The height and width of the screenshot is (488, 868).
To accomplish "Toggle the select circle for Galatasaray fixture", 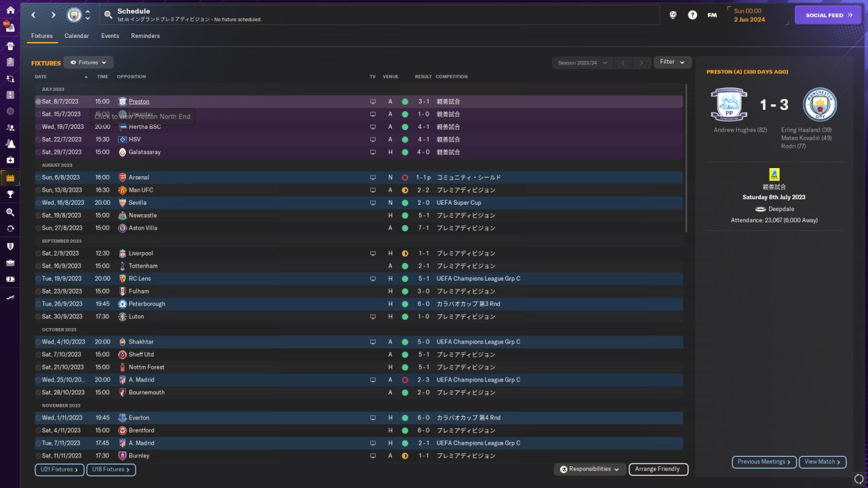I will tap(38, 152).
